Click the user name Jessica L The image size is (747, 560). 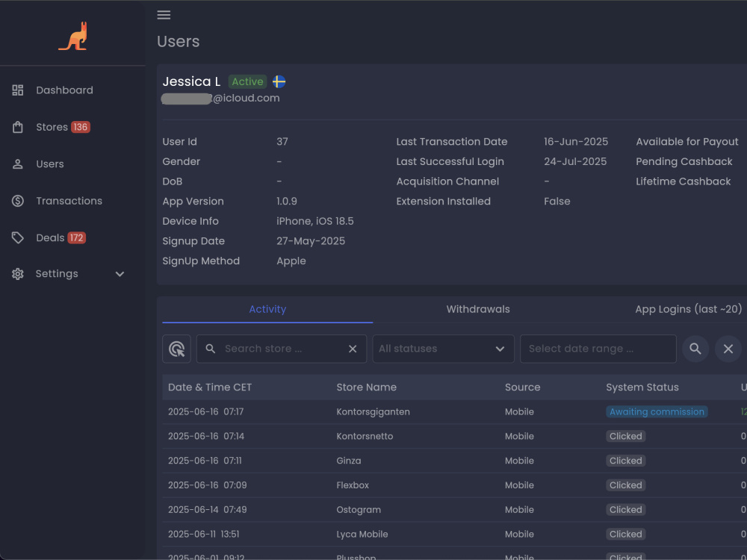pos(191,81)
